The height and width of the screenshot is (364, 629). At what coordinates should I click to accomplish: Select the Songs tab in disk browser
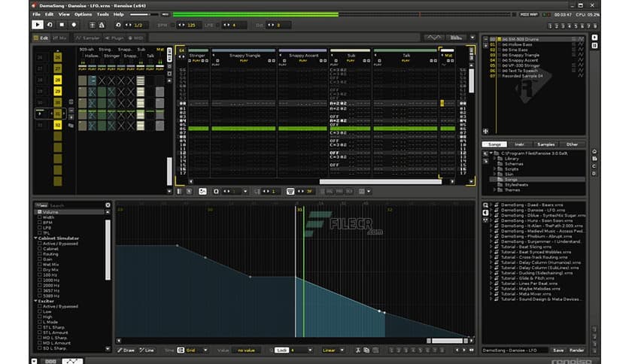click(494, 144)
